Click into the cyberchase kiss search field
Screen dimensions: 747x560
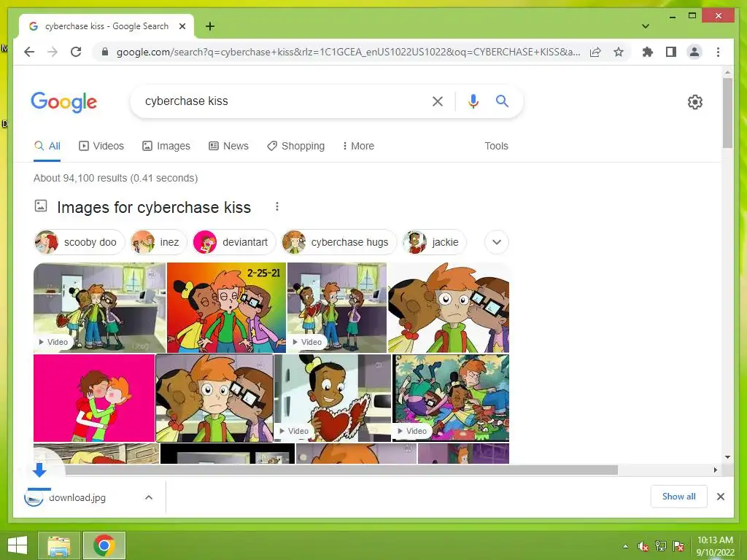[x=281, y=101]
